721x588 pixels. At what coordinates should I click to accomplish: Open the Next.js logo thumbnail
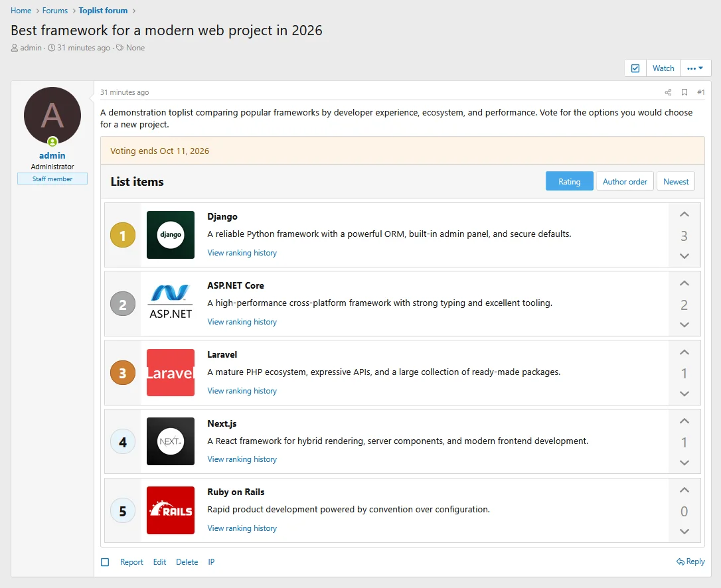pyautogui.click(x=171, y=441)
